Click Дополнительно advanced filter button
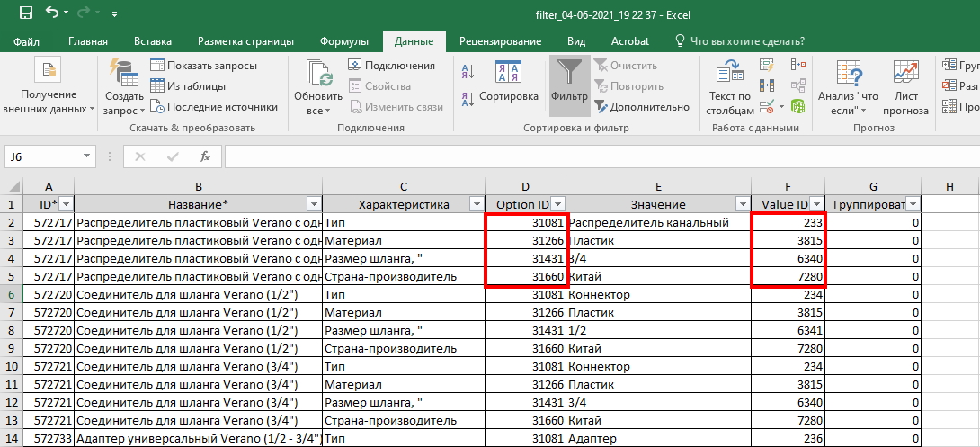 pos(640,107)
